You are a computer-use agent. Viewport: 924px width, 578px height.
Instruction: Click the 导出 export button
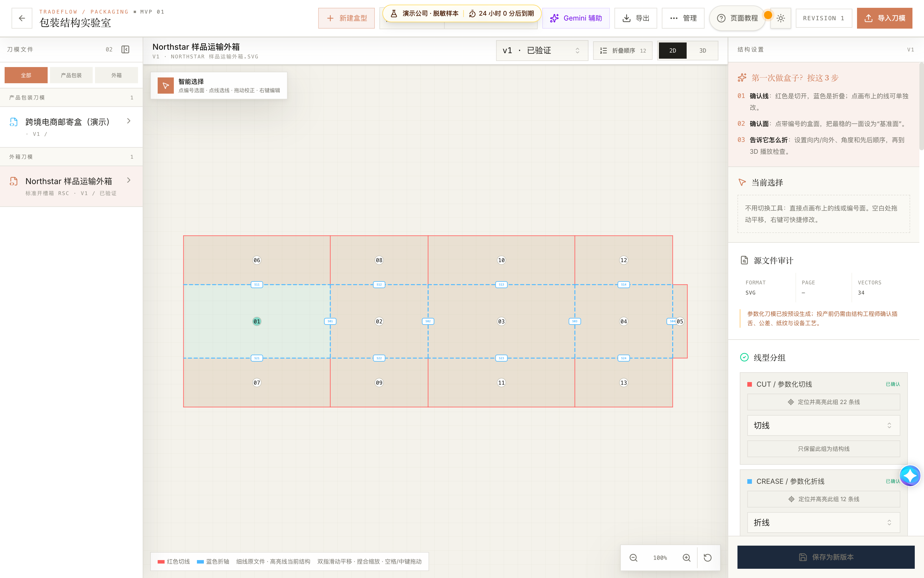(636, 18)
